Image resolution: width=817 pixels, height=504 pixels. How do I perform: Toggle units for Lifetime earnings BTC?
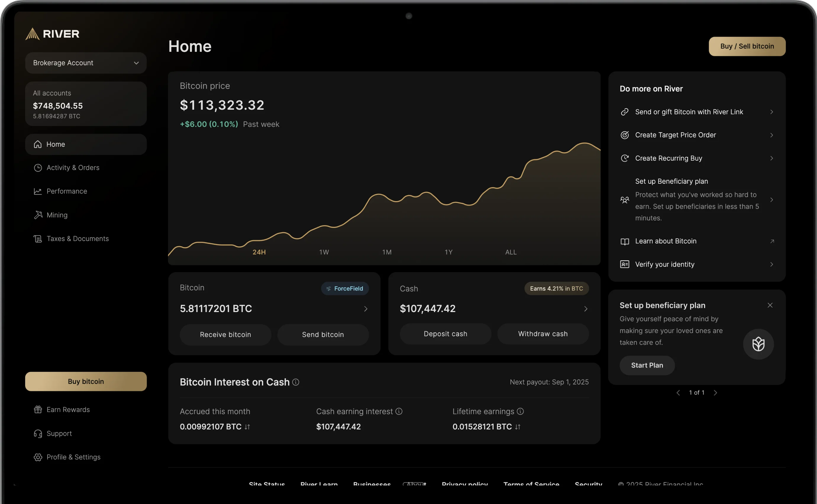pos(518,427)
